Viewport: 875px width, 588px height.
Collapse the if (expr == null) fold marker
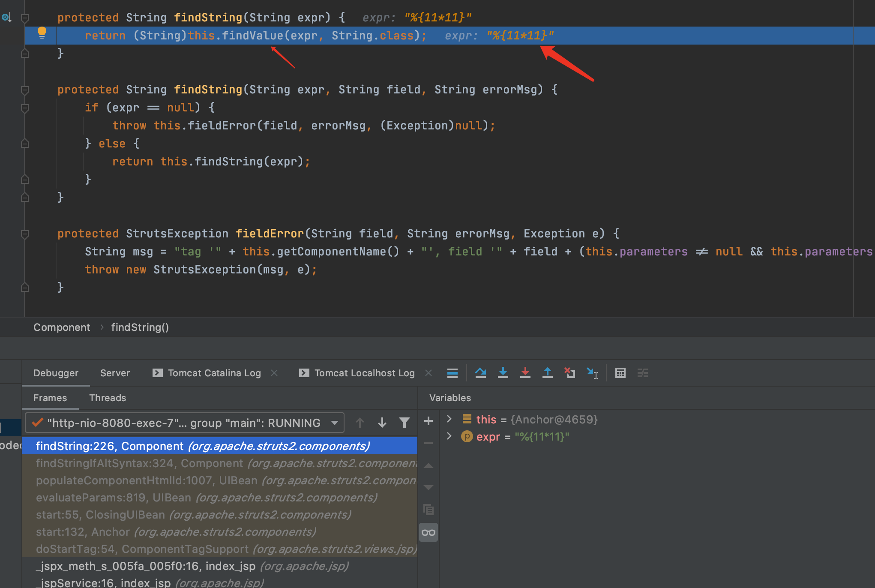tap(25, 108)
